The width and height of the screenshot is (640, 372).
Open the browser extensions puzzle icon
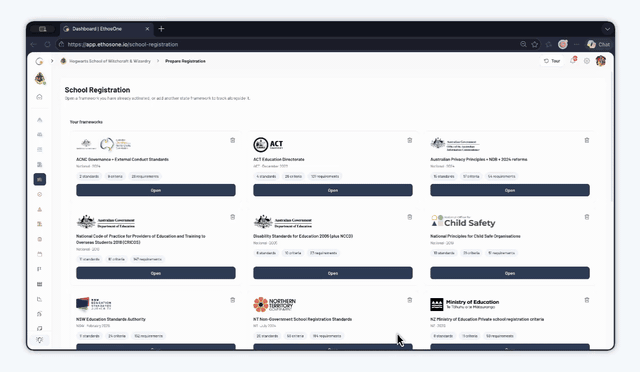tap(549, 44)
